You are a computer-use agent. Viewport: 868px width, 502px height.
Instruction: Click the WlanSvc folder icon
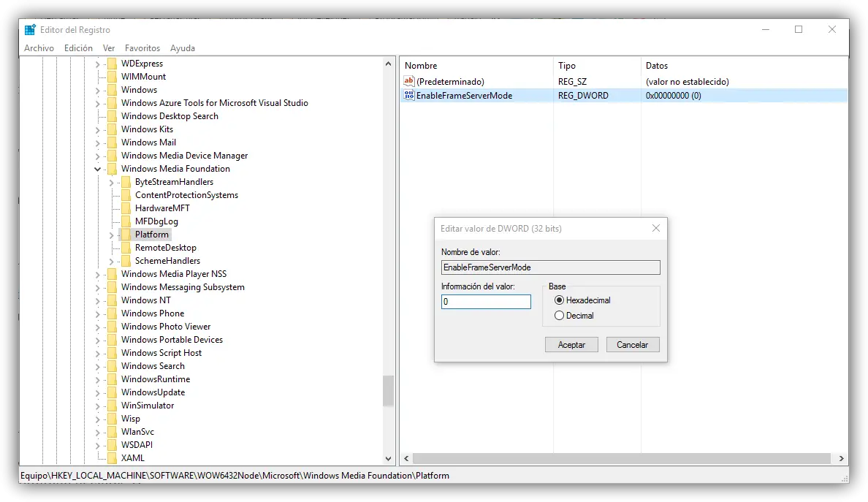click(113, 432)
